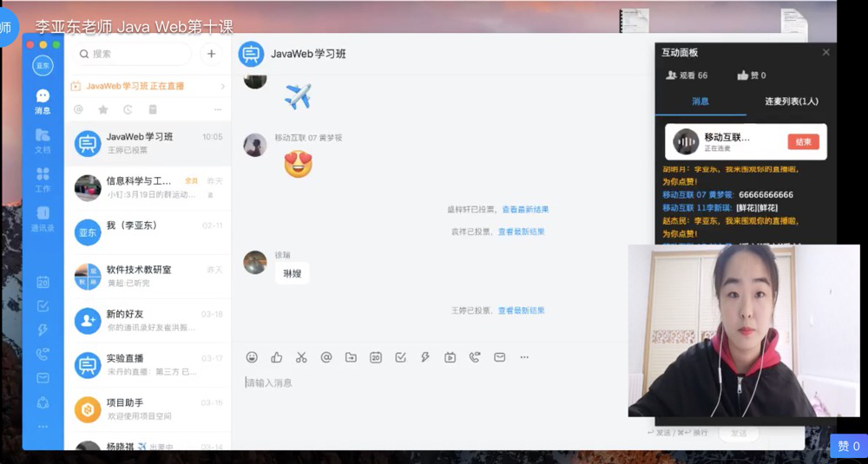This screenshot has width=868, height=464.
Task: Click the red 结束 button
Action: [803, 142]
